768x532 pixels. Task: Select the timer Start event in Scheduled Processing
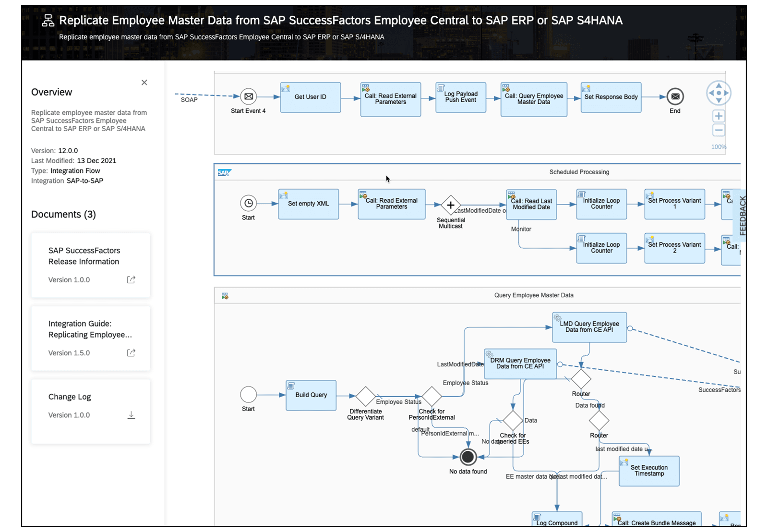(249, 204)
